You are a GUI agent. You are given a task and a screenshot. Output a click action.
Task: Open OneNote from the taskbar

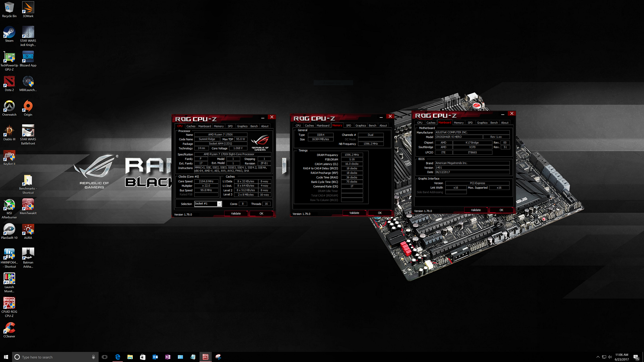click(168, 357)
